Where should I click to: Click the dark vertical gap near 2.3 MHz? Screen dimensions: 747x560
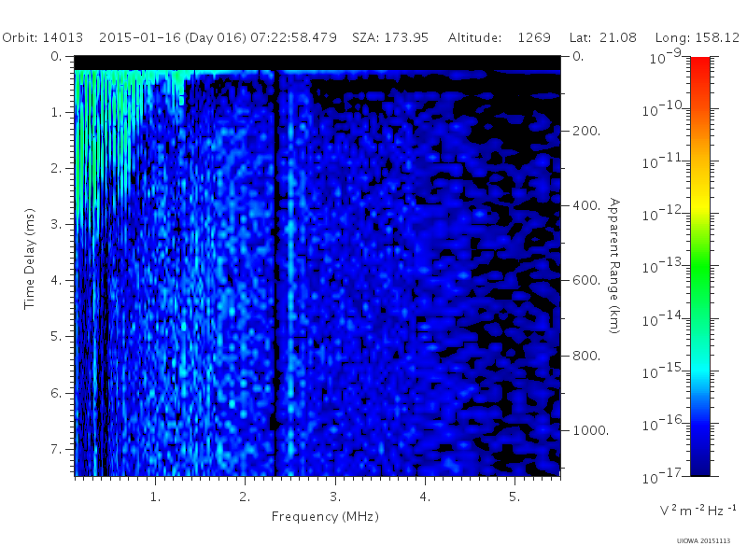tap(275, 273)
